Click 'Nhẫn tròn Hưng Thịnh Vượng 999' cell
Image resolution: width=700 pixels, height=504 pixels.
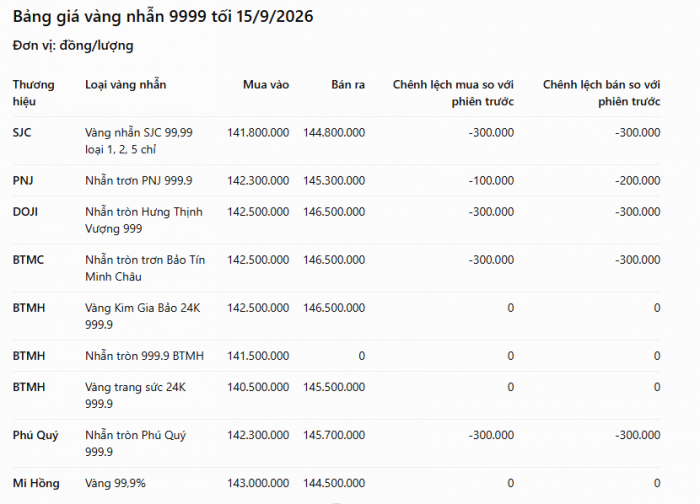point(144,220)
